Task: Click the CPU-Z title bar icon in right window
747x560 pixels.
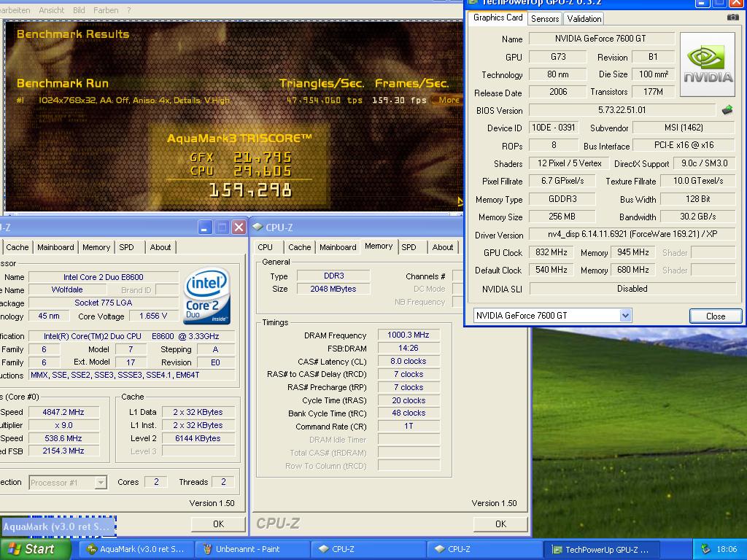Action: [258, 227]
